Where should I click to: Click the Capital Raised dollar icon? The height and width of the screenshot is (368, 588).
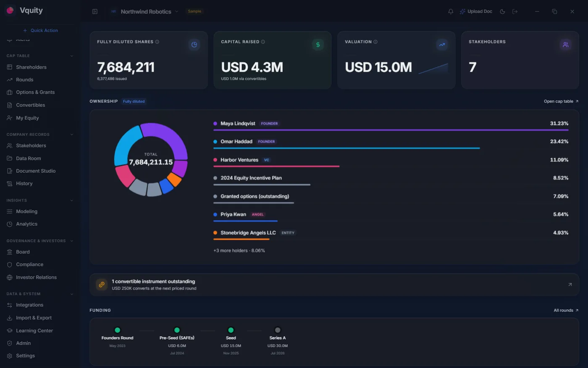(318, 45)
